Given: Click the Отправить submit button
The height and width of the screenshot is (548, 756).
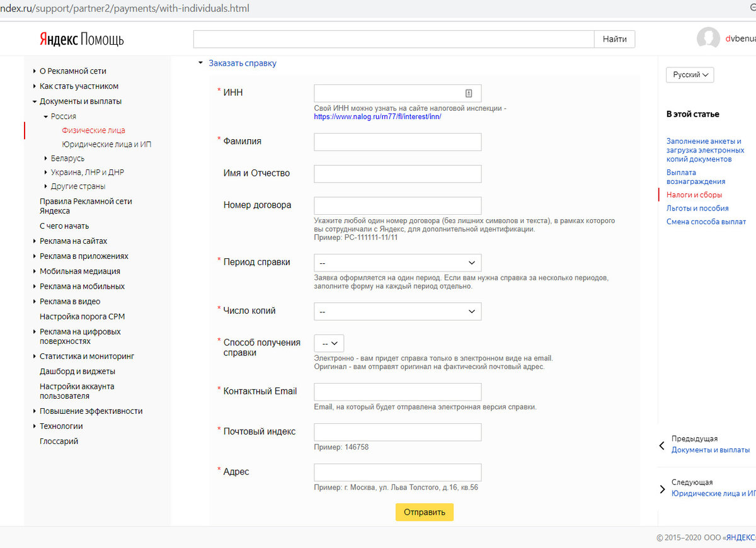Looking at the screenshot, I should pyautogui.click(x=425, y=512).
